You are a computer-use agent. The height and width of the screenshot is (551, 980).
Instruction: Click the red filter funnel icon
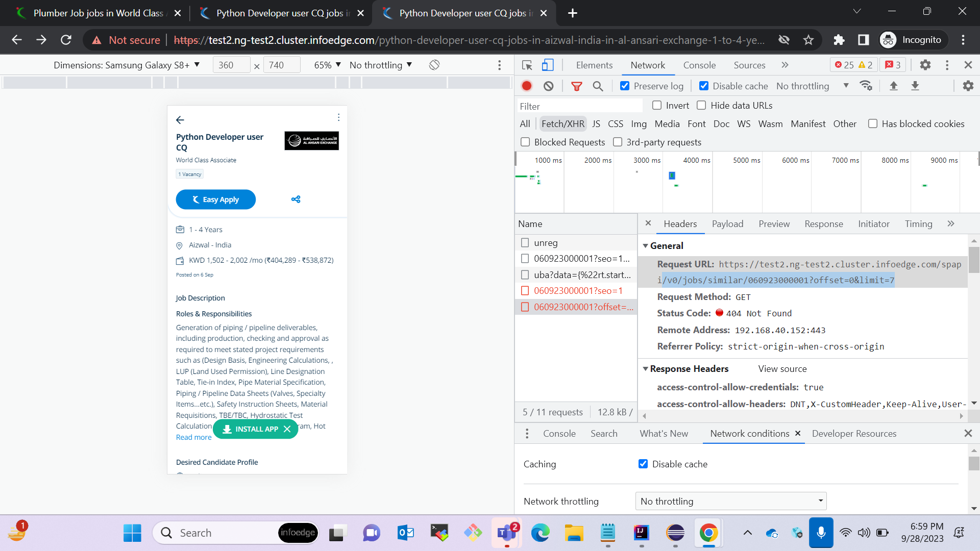coord(577,86)
